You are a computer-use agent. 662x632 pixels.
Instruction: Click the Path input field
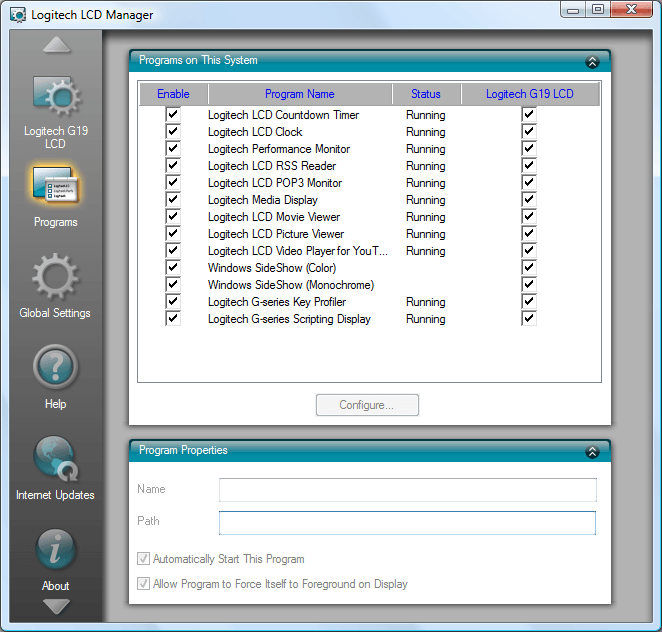[x=407, y=523]
